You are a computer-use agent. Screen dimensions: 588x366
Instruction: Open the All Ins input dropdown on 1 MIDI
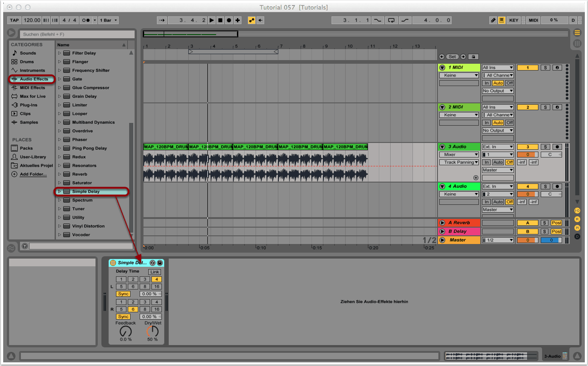(x=498, y=67)
